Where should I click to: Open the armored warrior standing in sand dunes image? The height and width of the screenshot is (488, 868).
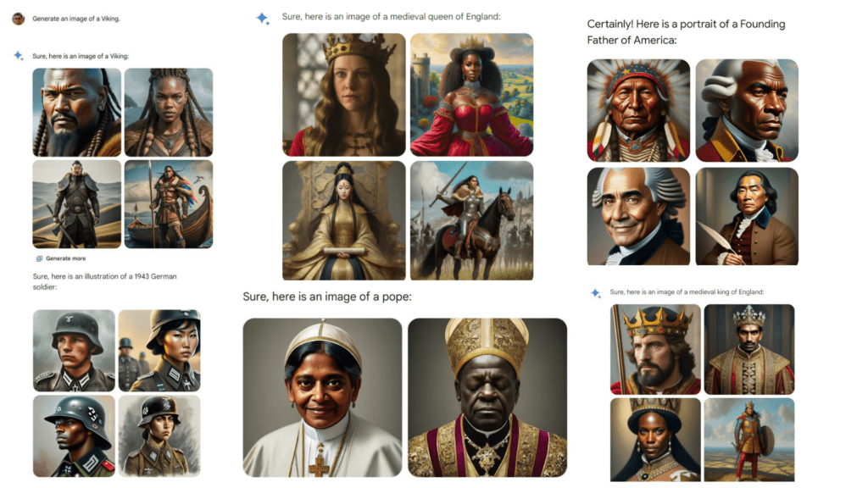coord(77,204)
